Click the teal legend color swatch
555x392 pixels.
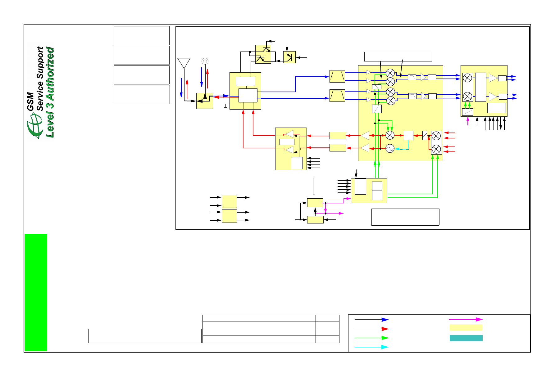click(466, 338)
